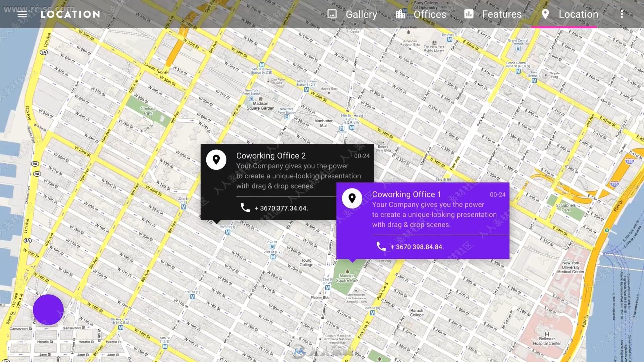The image size is (644, 362).
Task: Click the LOCATION page title
Action: click(70, 14)
